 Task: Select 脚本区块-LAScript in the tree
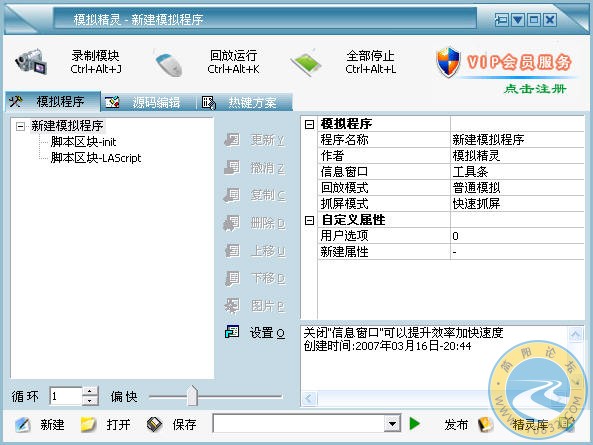click(96, 158)
